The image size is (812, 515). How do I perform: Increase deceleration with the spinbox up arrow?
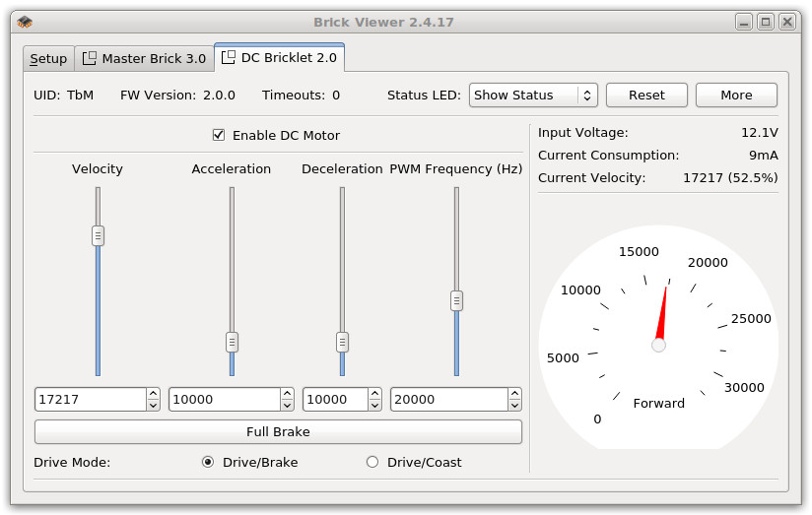point(374,393)
